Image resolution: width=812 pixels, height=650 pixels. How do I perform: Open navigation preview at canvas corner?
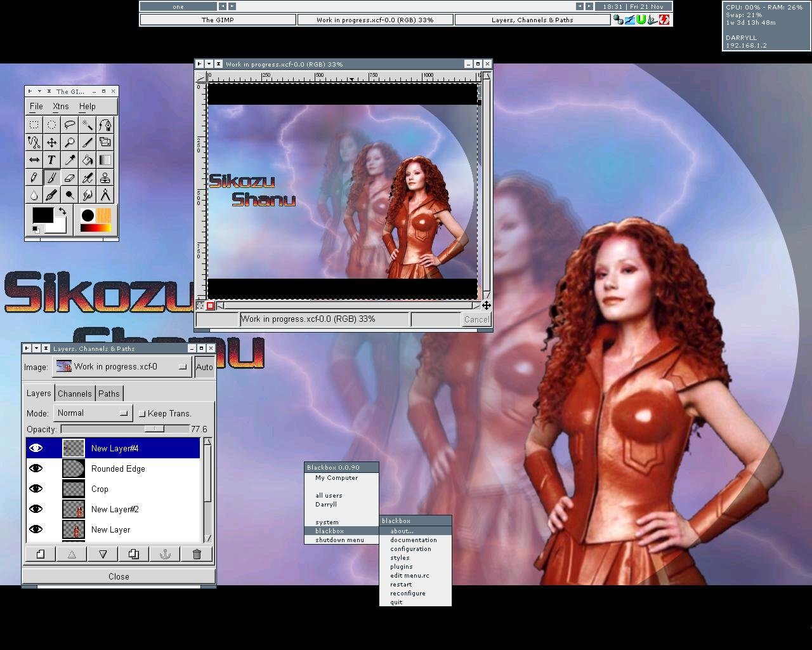486,305
